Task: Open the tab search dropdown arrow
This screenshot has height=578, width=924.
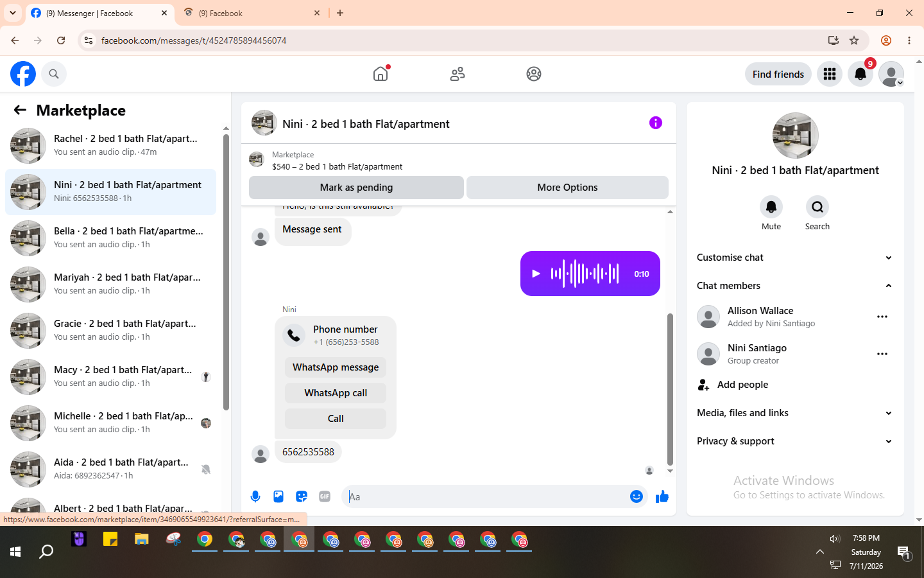Action: tap(13, 13)
